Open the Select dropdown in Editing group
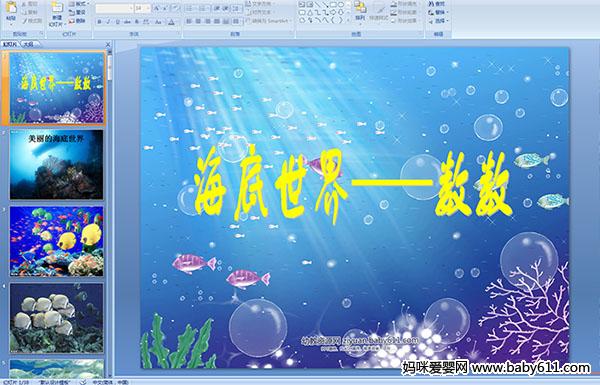This screenshot has height=385, width=600. pyautogui.click(x=439, y=21)
